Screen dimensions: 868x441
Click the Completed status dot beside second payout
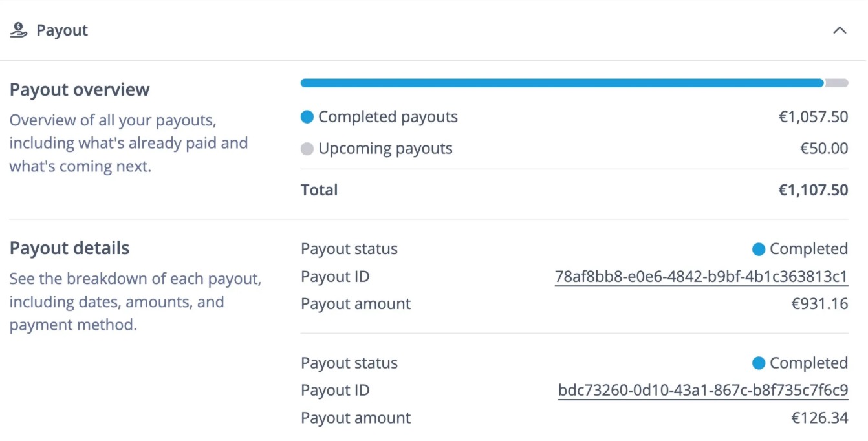pos(760,363)
